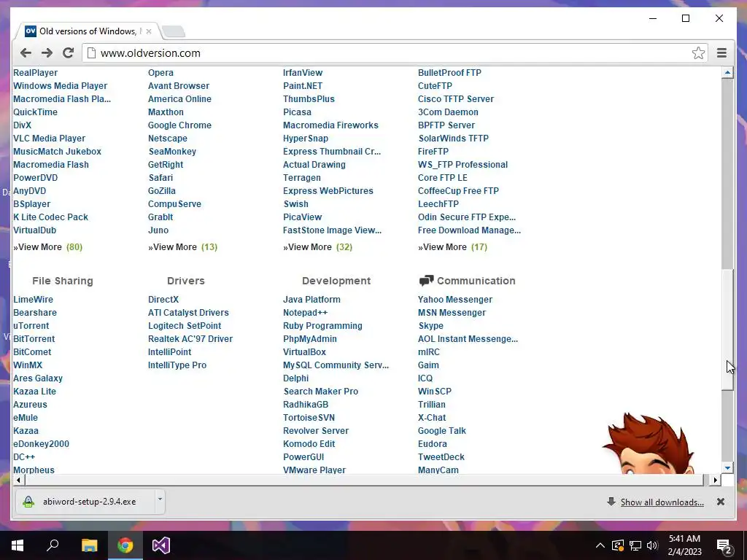This screenshot has width=747, height=560.
Task: Go back to the previous page
Action: (x=26, y=52)
